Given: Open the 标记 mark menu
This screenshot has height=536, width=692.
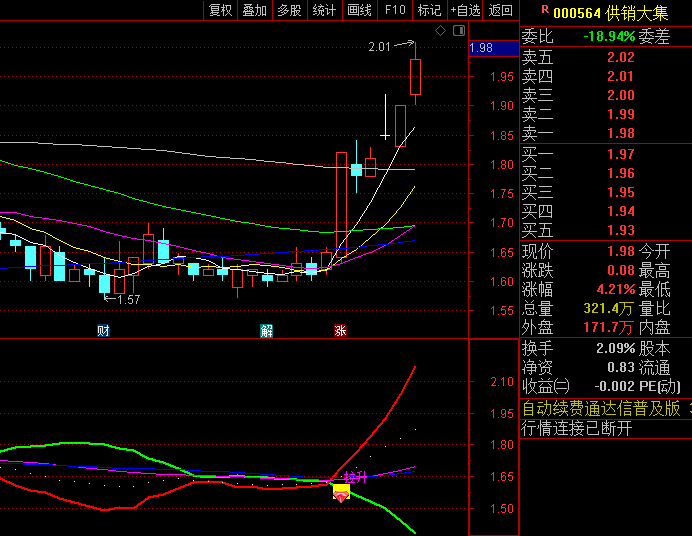Looking at the screenshot, I should click(x=429, y=10).
